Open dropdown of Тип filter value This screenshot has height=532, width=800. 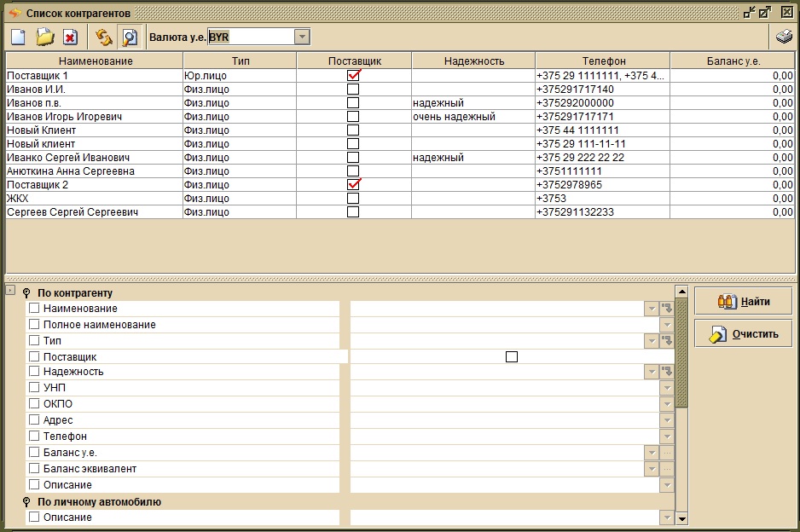pyautogui.click(x=652, y=340)
